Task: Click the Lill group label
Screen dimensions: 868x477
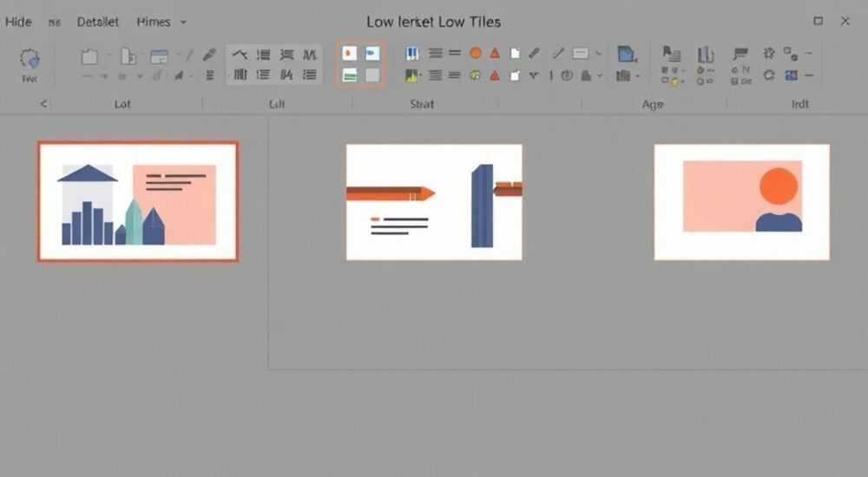Action: pyautogui.click(x=276, y=104)
